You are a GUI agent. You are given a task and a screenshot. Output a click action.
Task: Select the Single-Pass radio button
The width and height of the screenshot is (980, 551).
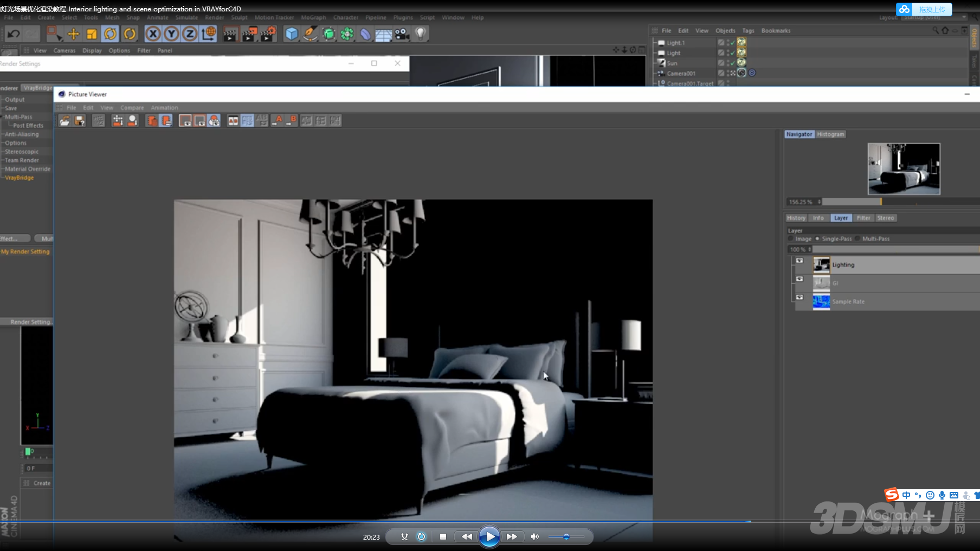[x=817, y=239]
